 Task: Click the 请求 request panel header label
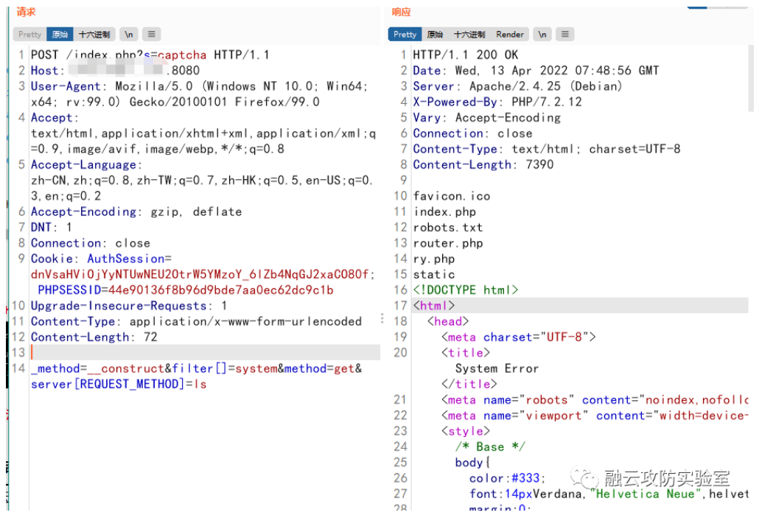pyautogui.click(x=24, y=11)
